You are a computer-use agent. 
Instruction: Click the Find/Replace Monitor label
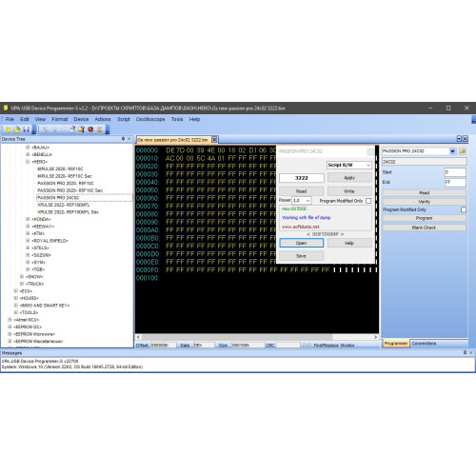[334, 345]
